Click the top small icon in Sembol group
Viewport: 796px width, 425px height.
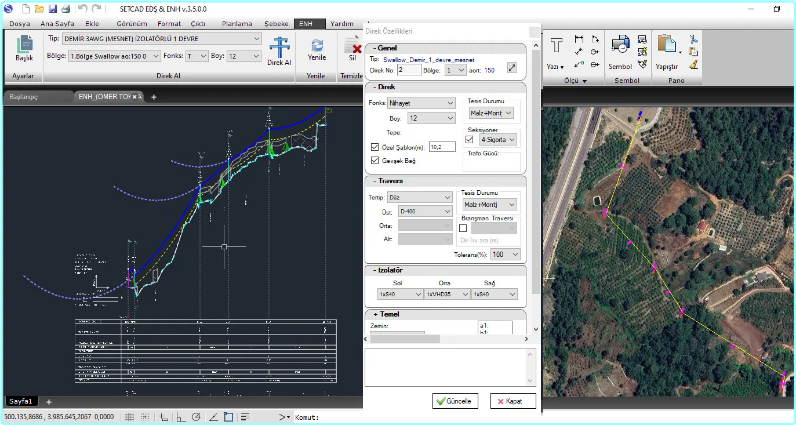pos(642,39)
